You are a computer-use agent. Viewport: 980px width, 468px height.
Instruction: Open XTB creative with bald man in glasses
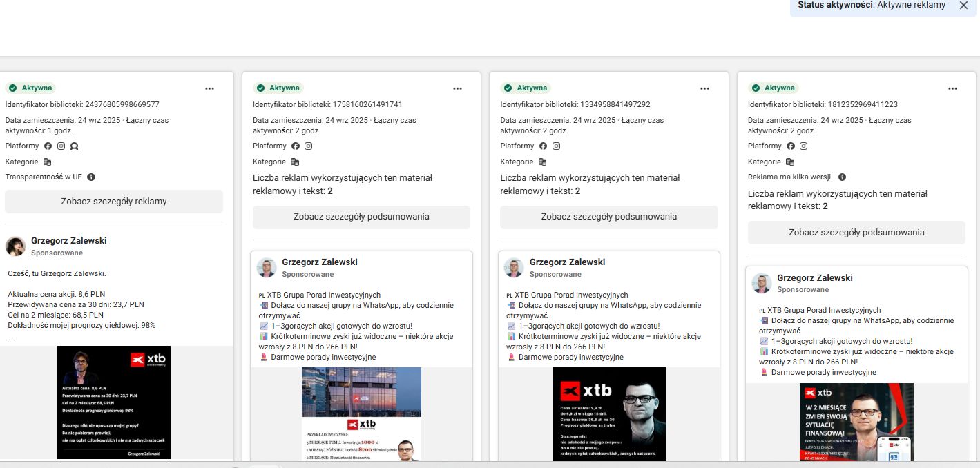(609, 414)
